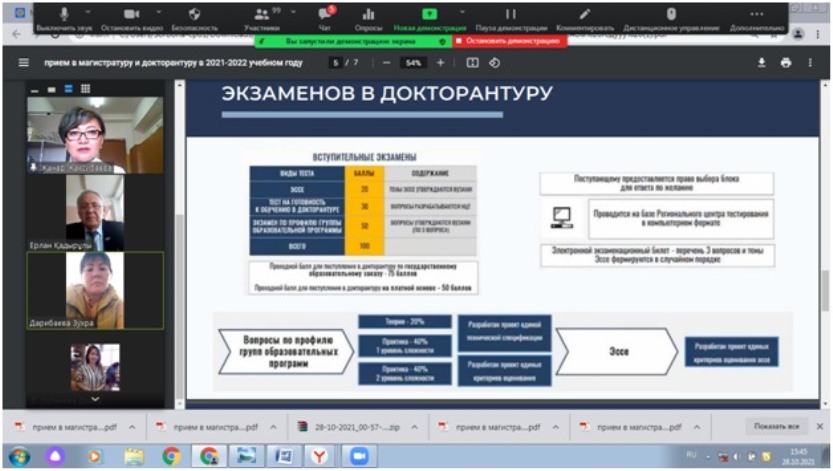Stop video using the camera icon
This screenshot has width=833, height=471.
(132, 15)
